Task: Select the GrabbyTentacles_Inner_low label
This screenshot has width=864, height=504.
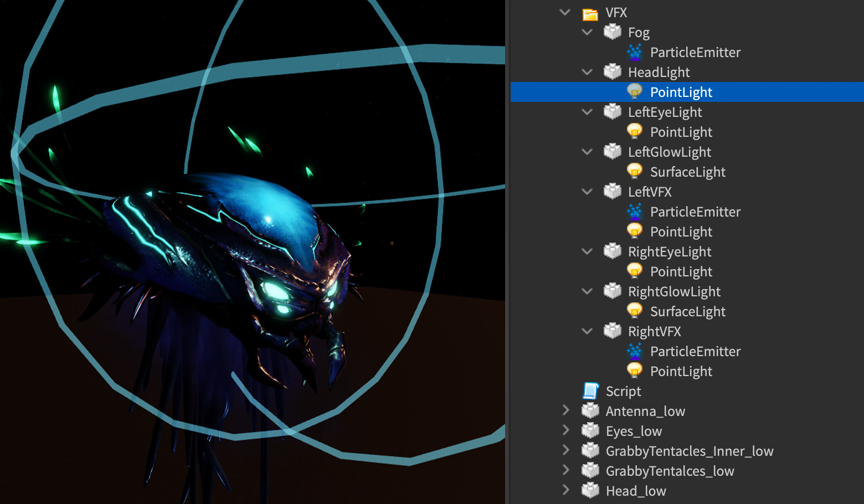Action: coord(690,451)
